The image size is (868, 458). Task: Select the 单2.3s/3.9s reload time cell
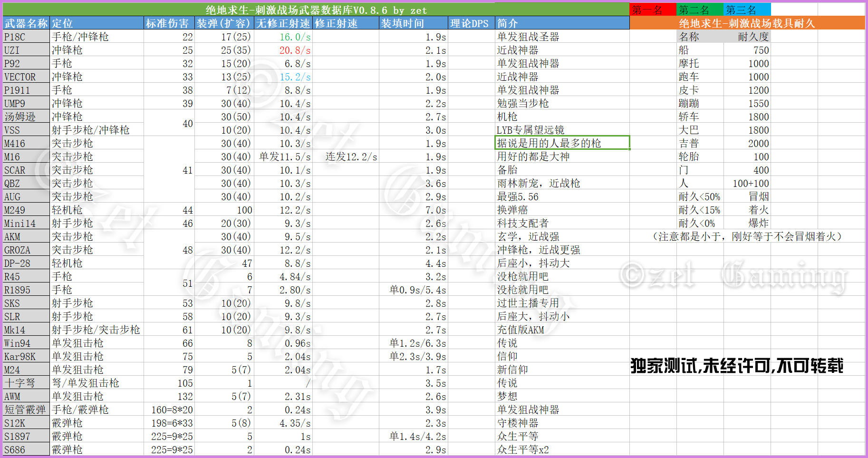pyautogui.click(x=413, y=356)
